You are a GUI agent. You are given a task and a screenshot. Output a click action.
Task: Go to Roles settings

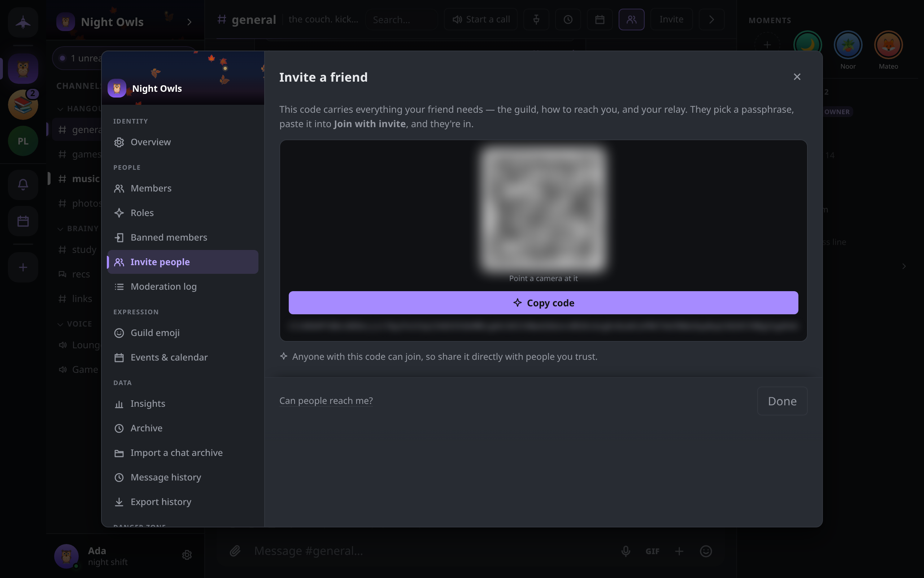click(183, 212)
